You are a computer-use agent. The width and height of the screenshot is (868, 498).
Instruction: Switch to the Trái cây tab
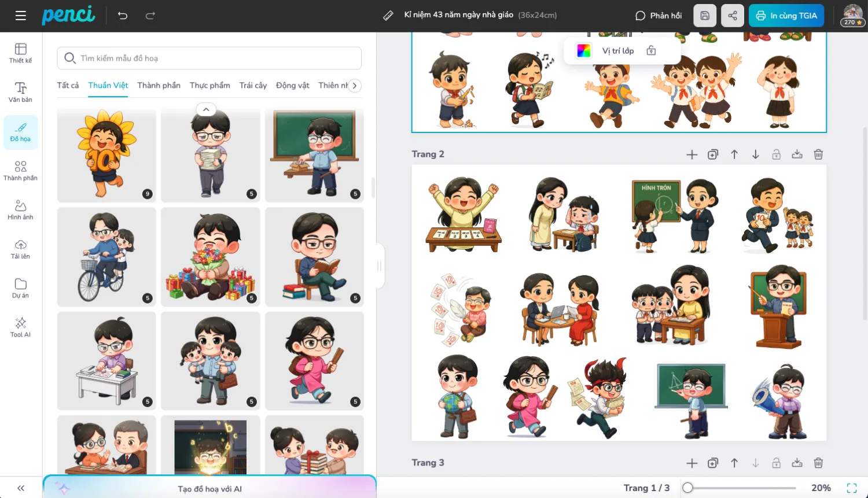253,86
